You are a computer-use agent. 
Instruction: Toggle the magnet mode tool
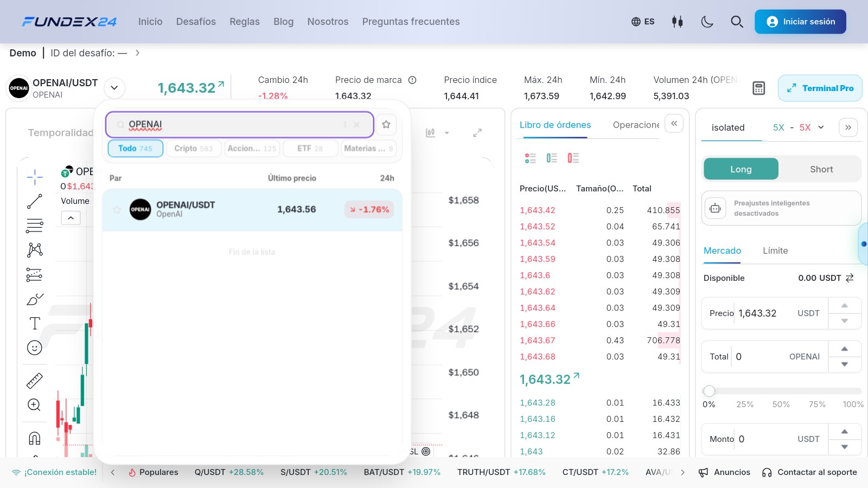tap(35, 438)
